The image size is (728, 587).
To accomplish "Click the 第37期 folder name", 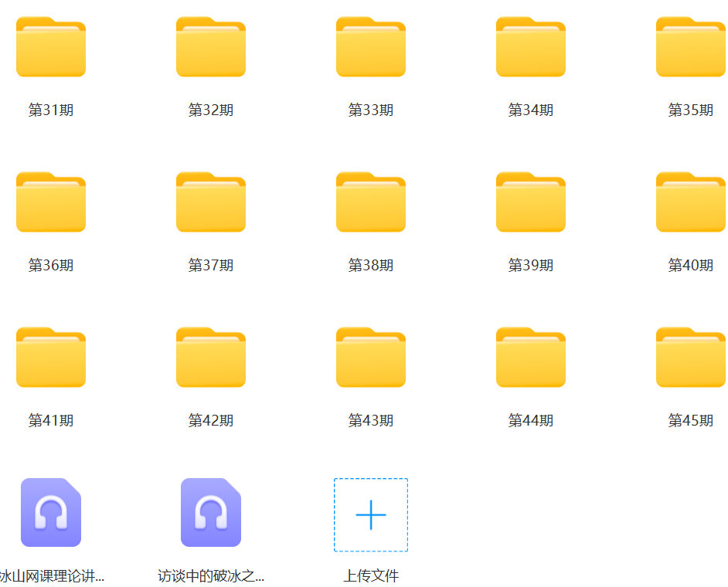I will point(211,266).
